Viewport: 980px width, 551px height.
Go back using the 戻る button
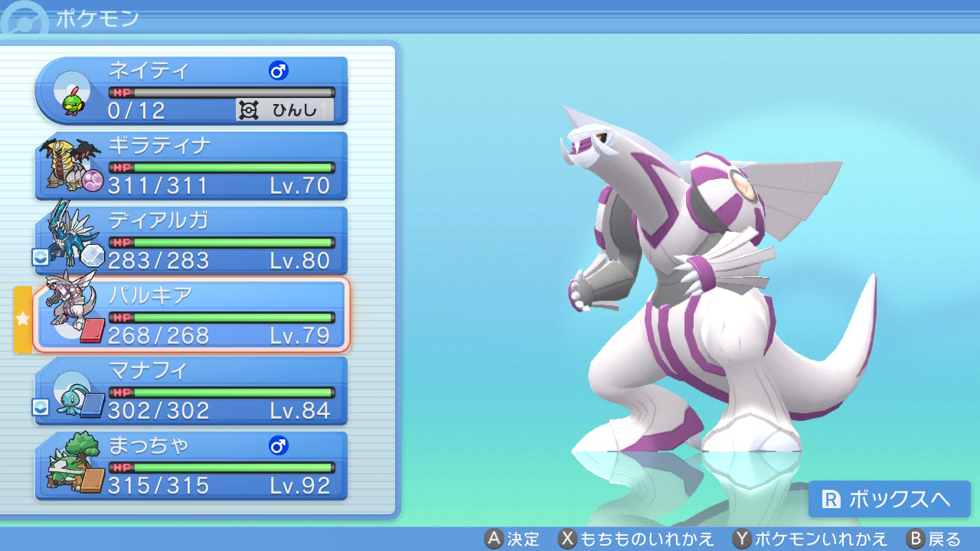[933, 539]
